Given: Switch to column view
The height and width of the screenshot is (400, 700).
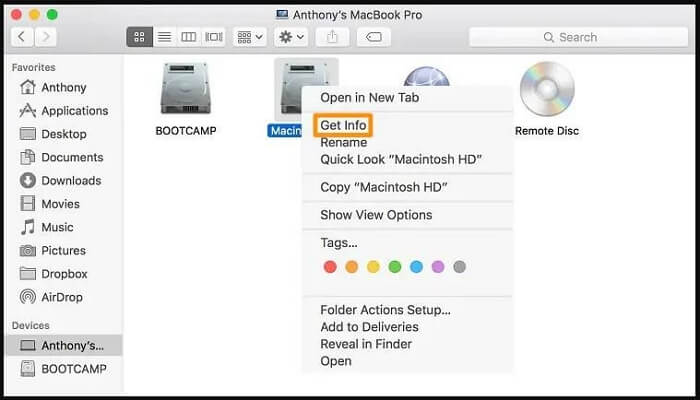Looking at the screenshot, I should coord(188,37).
